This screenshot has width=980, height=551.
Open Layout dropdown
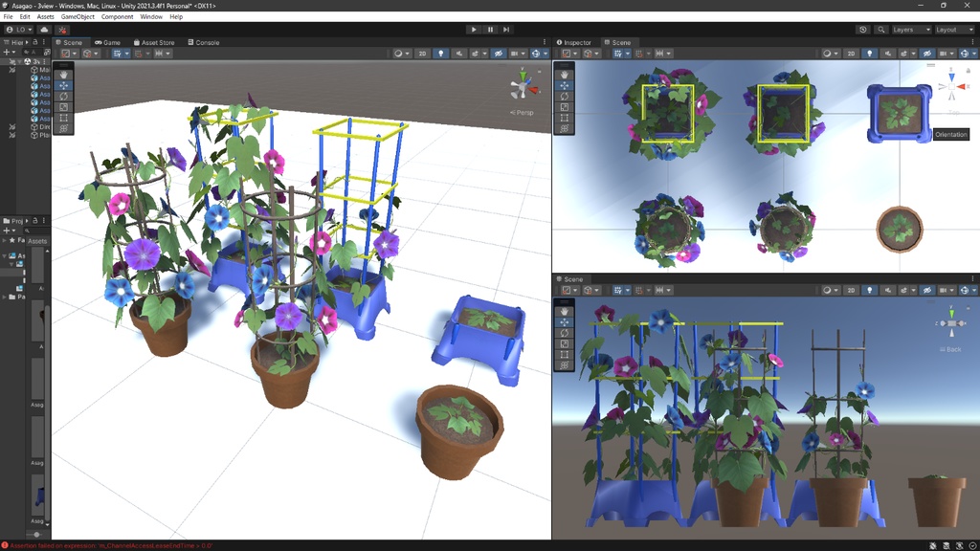click(954, 30)
